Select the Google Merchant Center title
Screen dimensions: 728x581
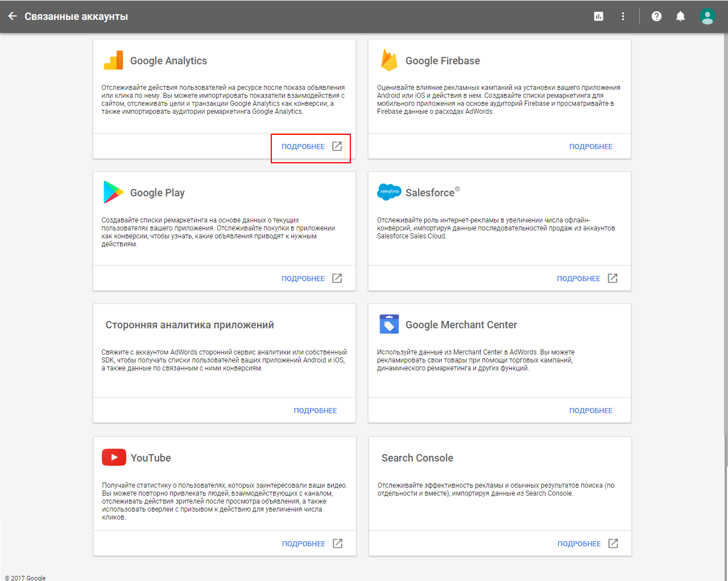(461, 325)
